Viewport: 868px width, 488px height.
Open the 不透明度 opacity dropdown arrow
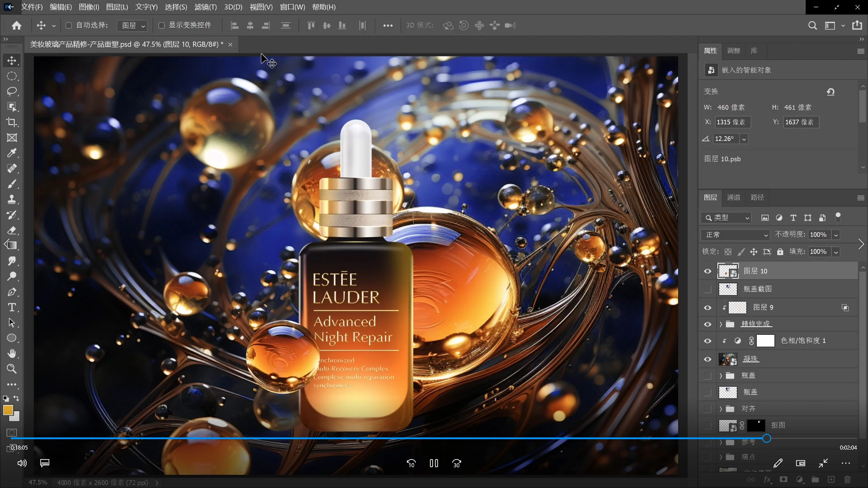pos(836,235)
